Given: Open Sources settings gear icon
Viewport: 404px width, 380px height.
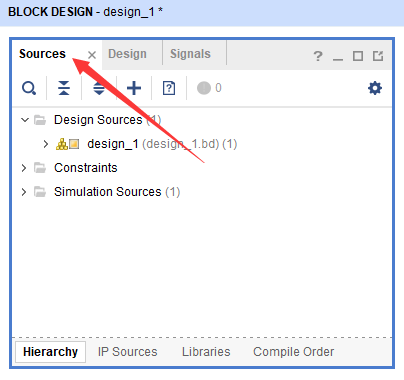Looking at the screenshot, I should click(375, 88).
